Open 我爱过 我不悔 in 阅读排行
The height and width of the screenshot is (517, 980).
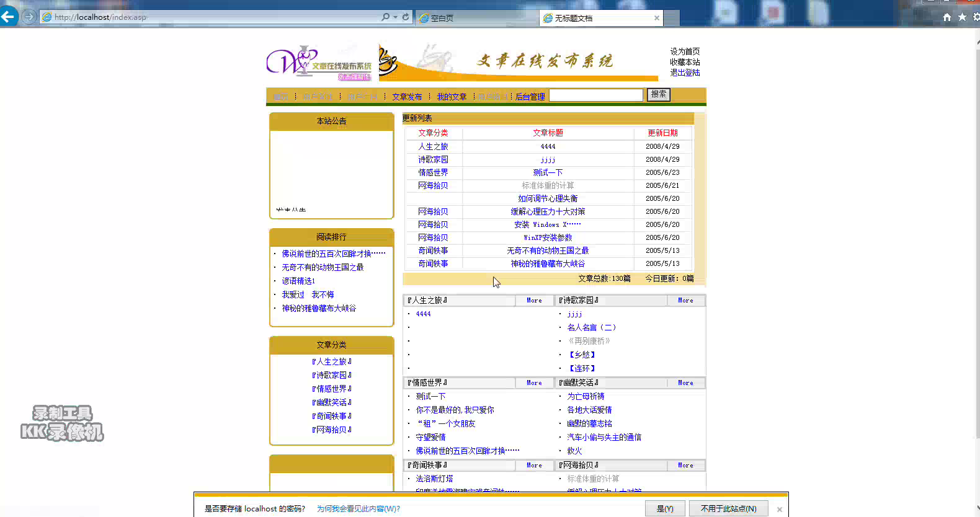308,295
